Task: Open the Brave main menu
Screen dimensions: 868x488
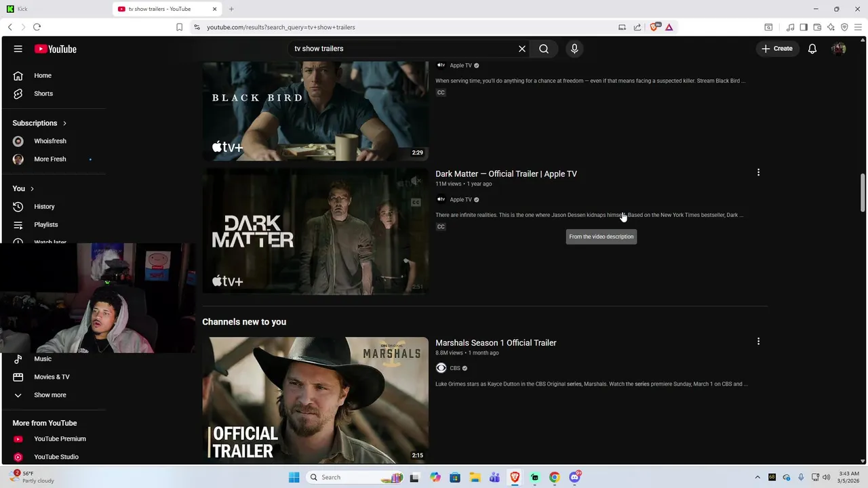Action: [x=859, y=27]
